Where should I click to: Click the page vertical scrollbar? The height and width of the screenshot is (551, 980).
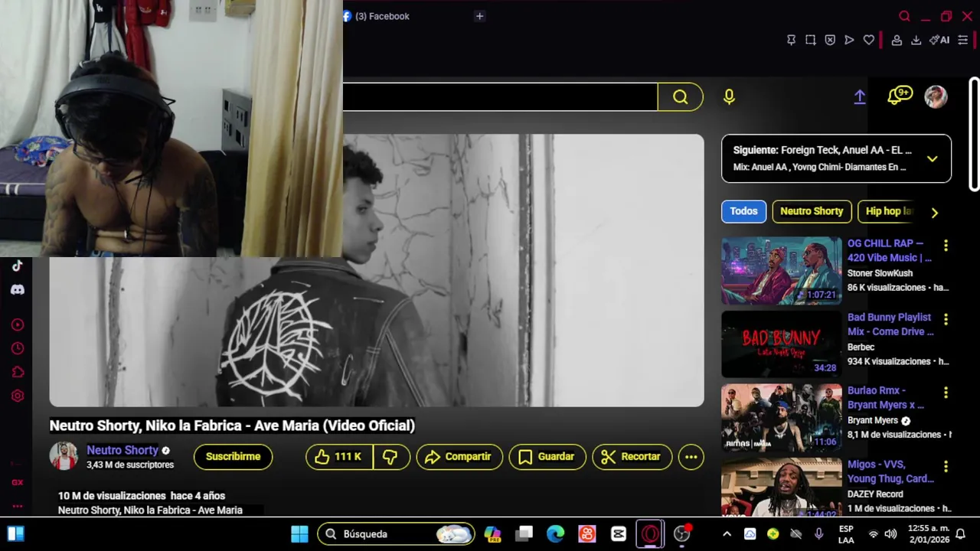click(974, 134)
